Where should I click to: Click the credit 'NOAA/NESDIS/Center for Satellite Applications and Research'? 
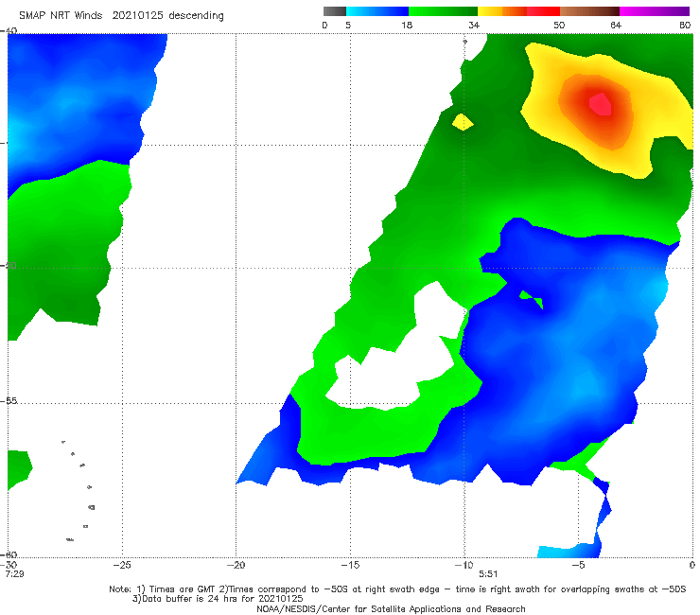coord(391,608)
